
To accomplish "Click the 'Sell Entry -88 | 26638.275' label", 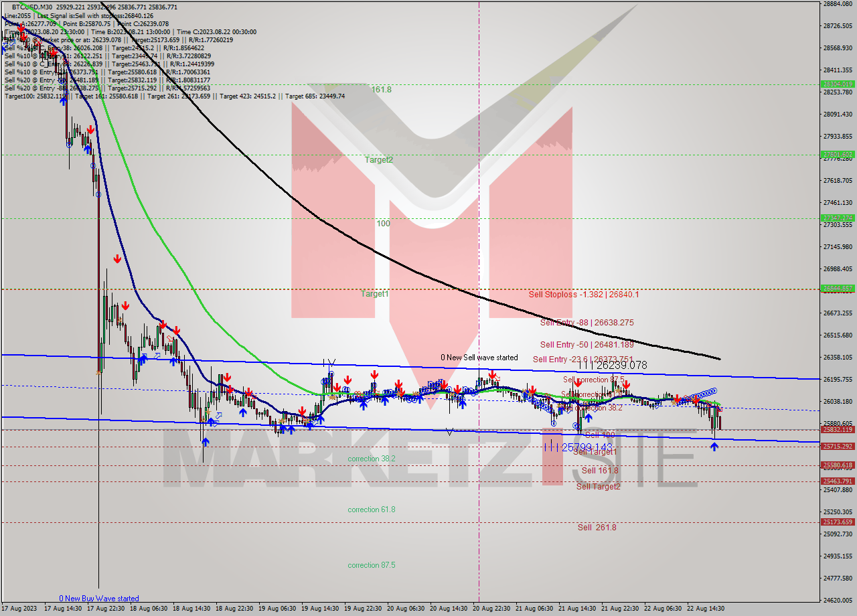I will tap(587, 323).
